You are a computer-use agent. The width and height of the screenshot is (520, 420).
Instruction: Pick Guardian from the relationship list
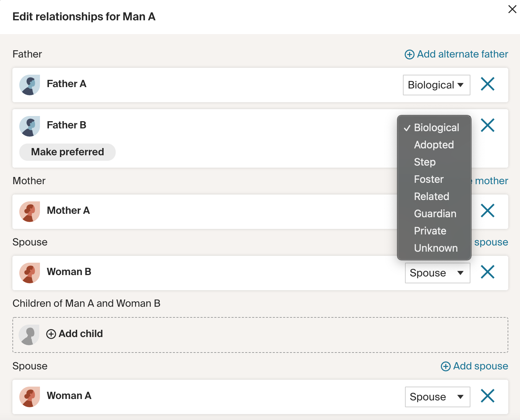(435, 214)
